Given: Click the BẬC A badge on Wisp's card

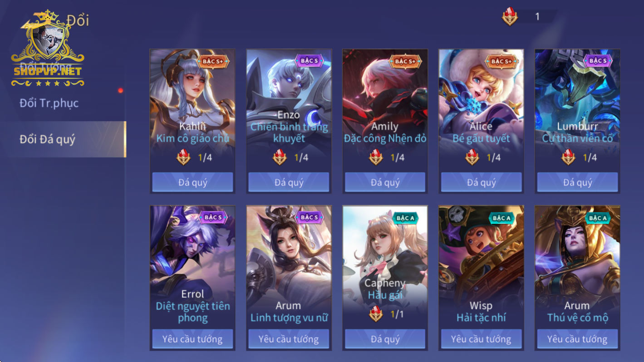Looking at the screenshot, I should click(502, 218).
